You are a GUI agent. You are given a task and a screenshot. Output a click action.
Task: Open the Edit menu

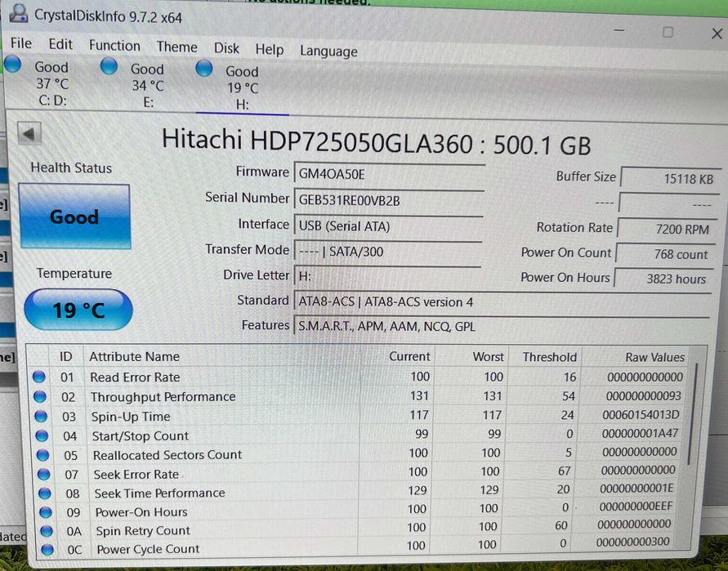pos(60,44)
